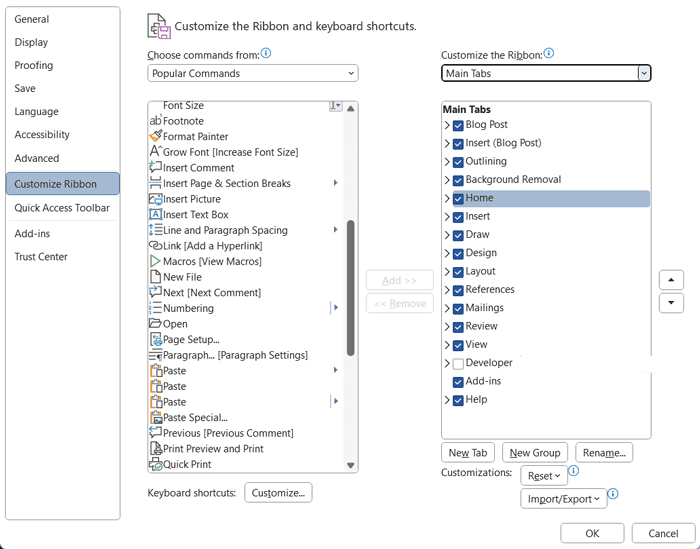Click the Link hyperlink command icon

coord(155,246)
